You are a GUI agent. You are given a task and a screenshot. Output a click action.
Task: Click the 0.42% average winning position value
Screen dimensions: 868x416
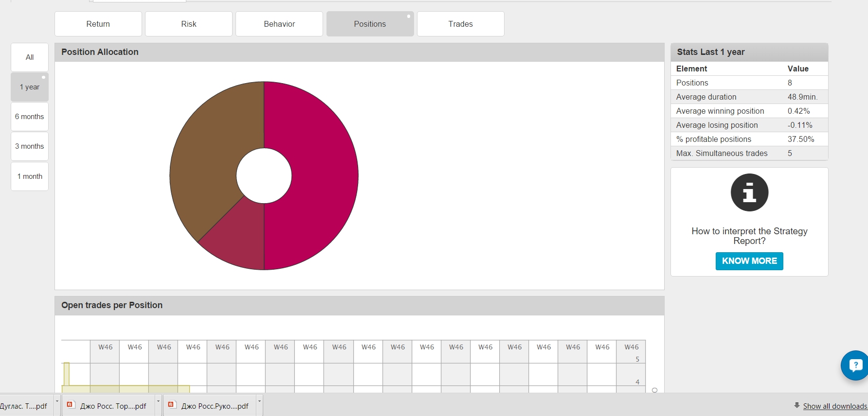[x=798, y=111]
